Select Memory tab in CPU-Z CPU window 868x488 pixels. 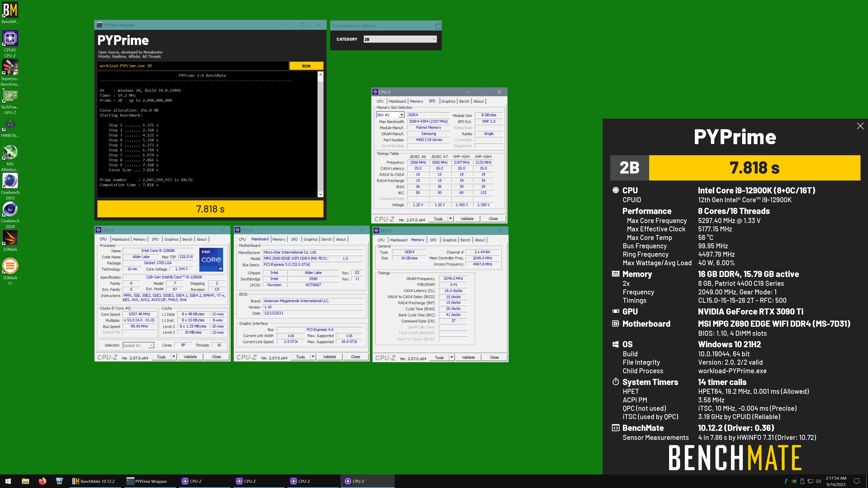point(139,239)
